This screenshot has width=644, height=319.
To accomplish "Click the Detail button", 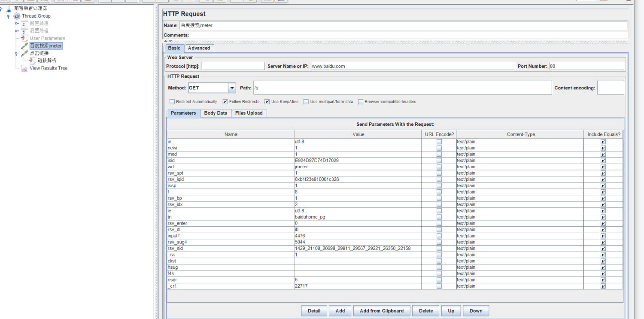I will click(x=314, y=311).
